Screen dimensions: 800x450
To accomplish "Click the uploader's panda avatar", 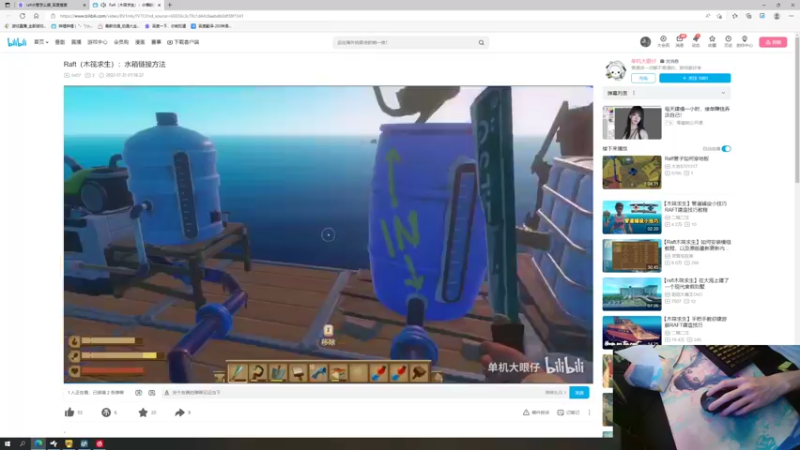I will pyautogui.click(x=615, y=71).
